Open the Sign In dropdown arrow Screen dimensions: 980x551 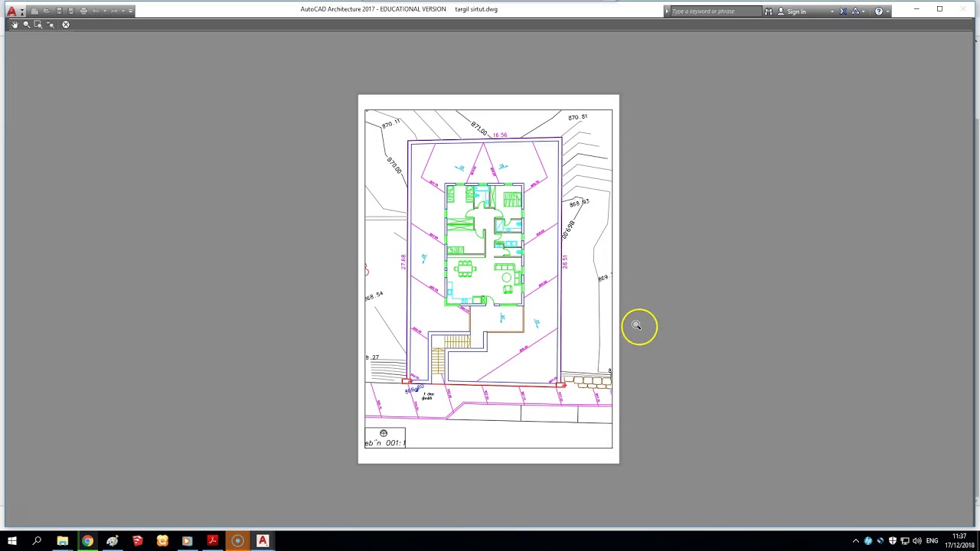[x=832, y=11]
